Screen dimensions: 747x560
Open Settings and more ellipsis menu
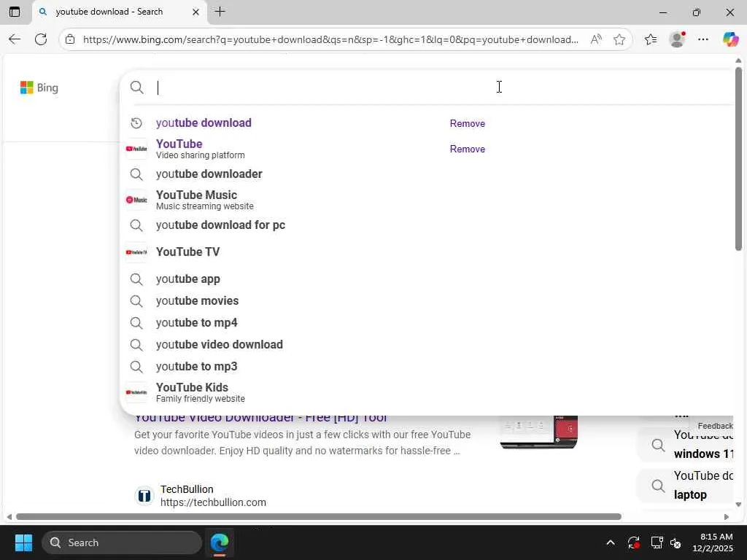click(703, 39)
